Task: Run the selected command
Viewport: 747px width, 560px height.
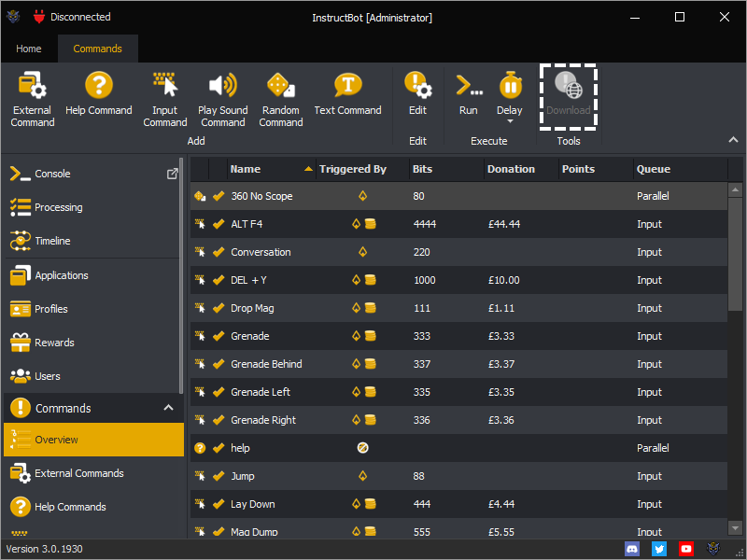Action: click(x=469, y=94)
